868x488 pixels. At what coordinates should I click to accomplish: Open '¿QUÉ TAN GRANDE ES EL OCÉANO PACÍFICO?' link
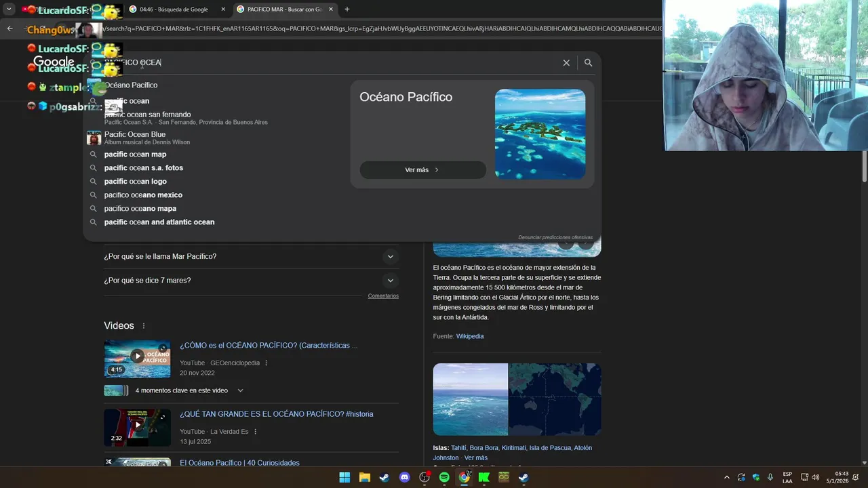tap(277, 414)
